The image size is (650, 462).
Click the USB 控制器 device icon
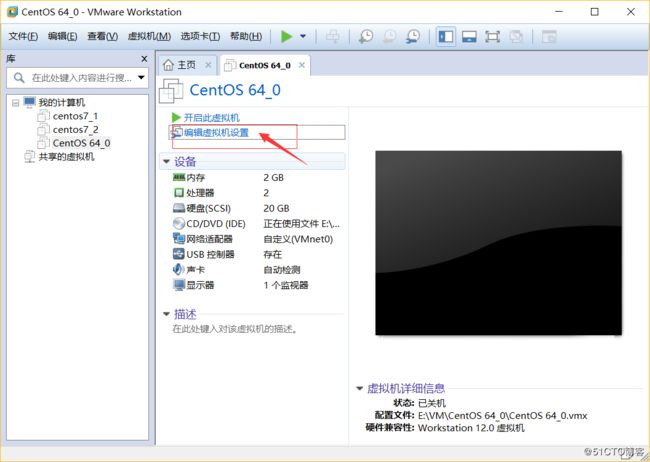(178, 254)
